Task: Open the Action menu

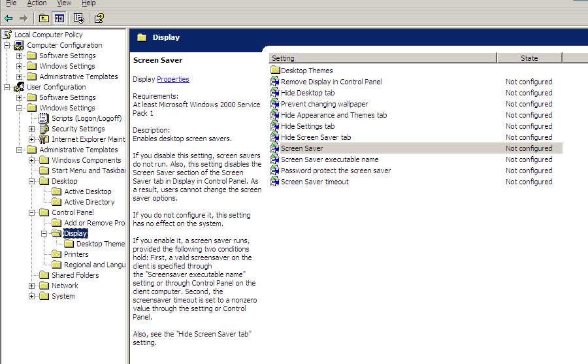Action: click(37, 3)
